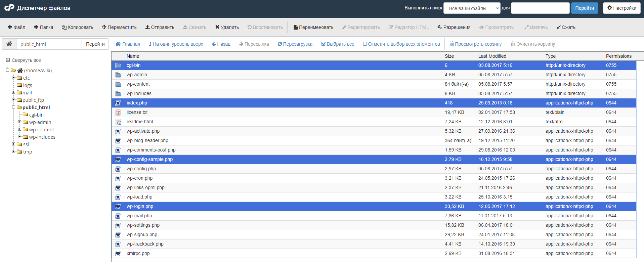Screen dimensions: 644x262
Task: Click Отменить выбор всех элементов checkbox
Action: point(365,44)
